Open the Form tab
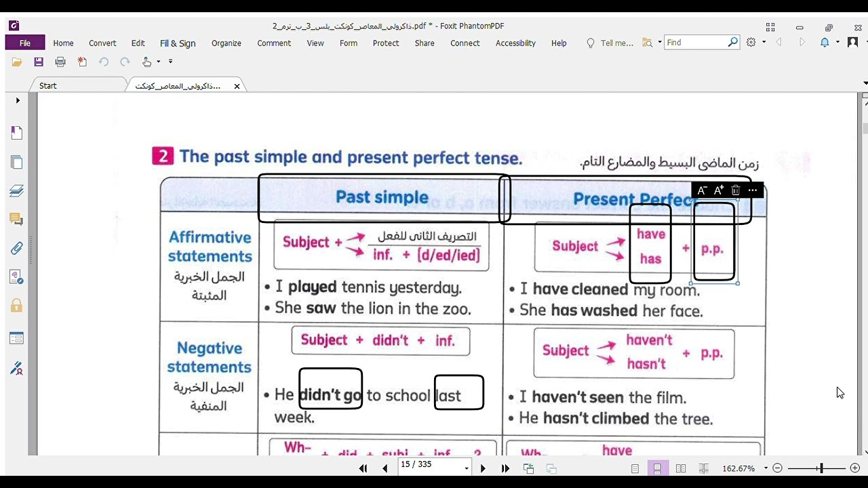 349,43
